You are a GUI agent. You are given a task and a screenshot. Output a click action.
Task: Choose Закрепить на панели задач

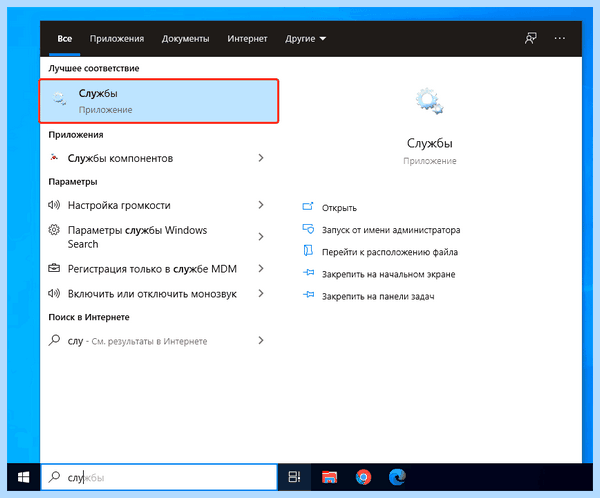pyautogui.click(x=378, y=297)
